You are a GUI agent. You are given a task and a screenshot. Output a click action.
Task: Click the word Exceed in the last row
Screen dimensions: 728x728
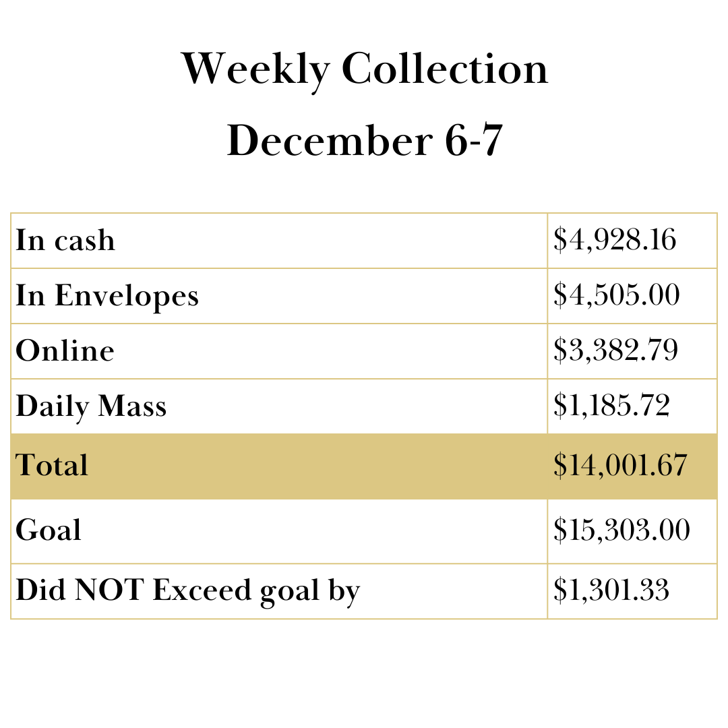coord(193,590)
